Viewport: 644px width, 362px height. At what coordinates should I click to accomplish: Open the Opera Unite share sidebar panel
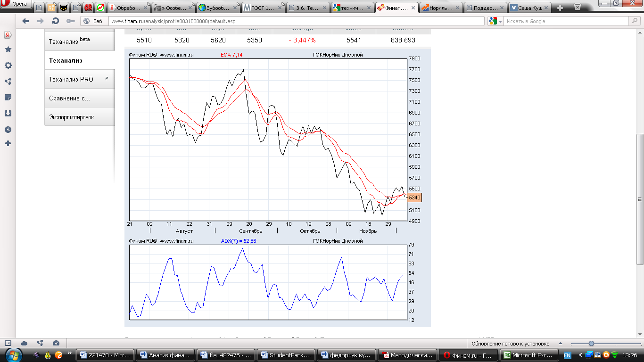click(x=8, y=82)
